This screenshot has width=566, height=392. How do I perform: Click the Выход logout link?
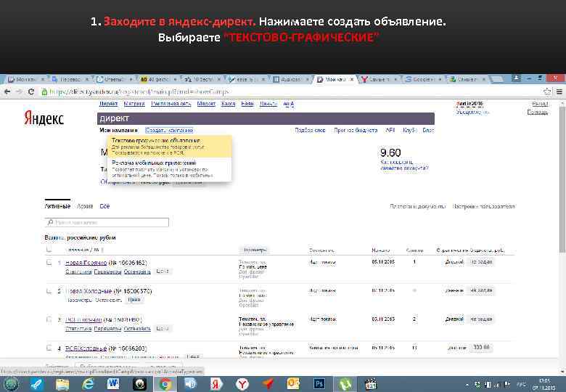[540, 104]
